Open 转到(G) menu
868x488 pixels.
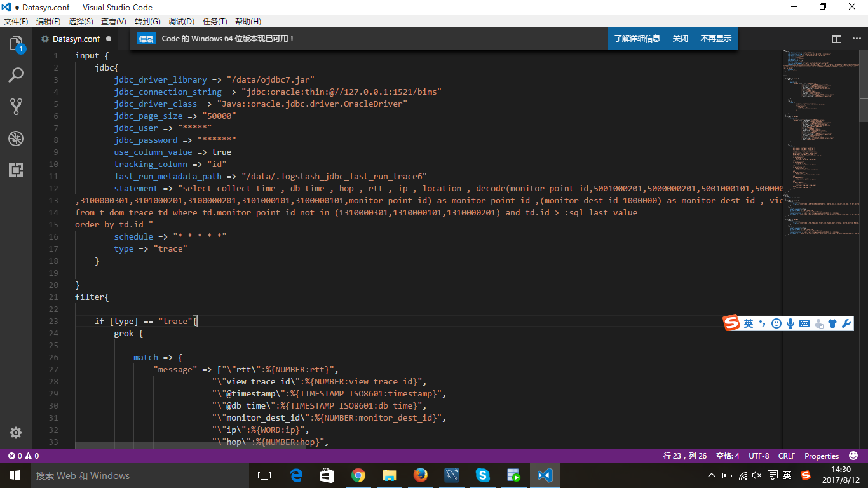[147, 21]
